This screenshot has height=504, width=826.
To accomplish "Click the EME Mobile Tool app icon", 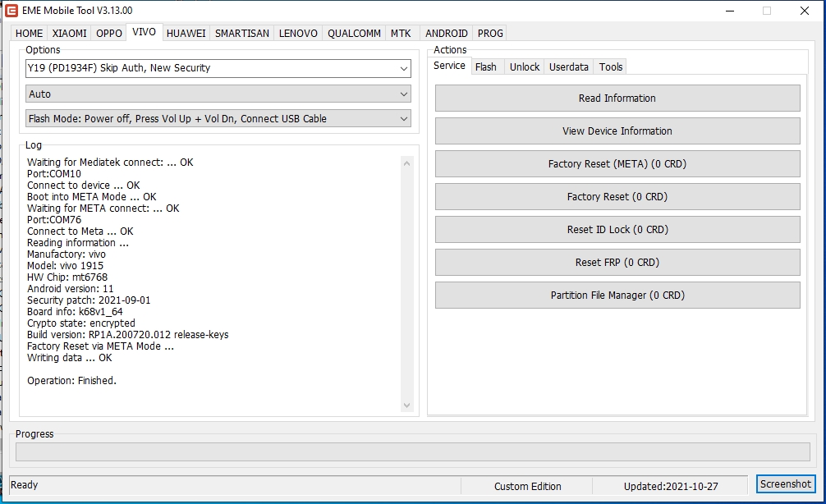I will [x=11, y=10].
